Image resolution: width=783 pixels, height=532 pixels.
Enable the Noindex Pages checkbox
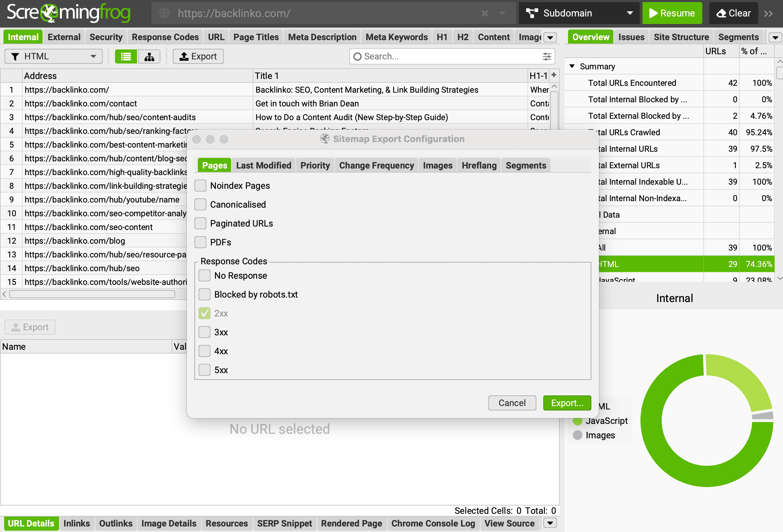pos(201,185)
